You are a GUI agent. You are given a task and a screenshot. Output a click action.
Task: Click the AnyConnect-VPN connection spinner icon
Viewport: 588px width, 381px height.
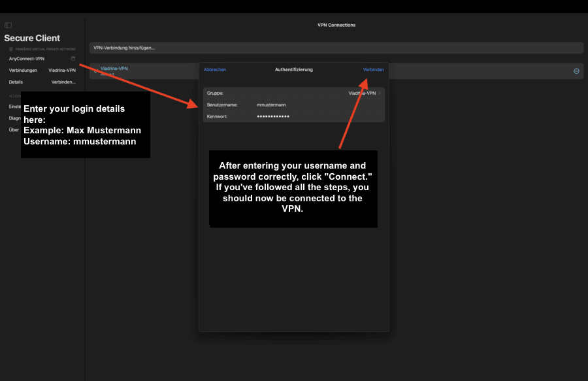click(73, 59)
